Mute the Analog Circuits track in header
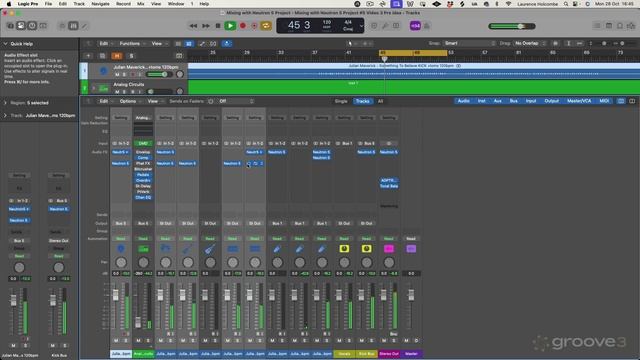 click(x=117, y=92)
